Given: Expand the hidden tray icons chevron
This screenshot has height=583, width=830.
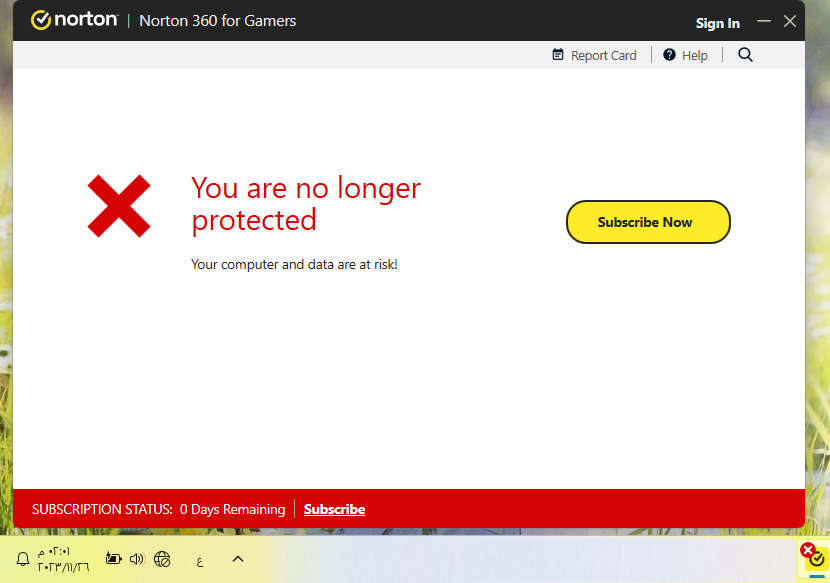Looking at the screenshot, I should click(238, 559).
